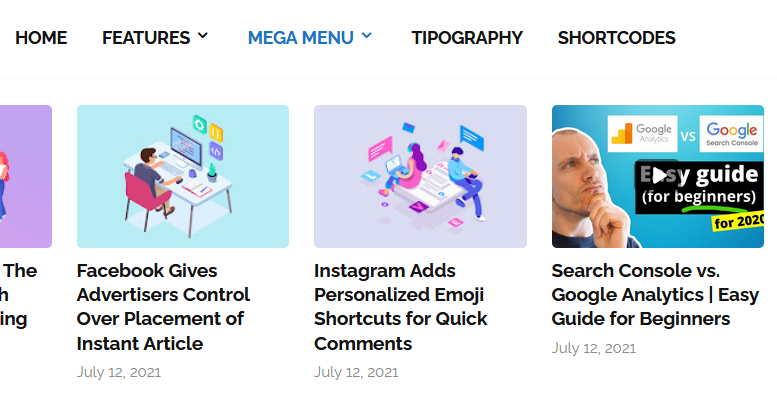The width and height of the screenshot is (777, 398).
Task: Open the Home menu item
Action: (x=41, y=38)
